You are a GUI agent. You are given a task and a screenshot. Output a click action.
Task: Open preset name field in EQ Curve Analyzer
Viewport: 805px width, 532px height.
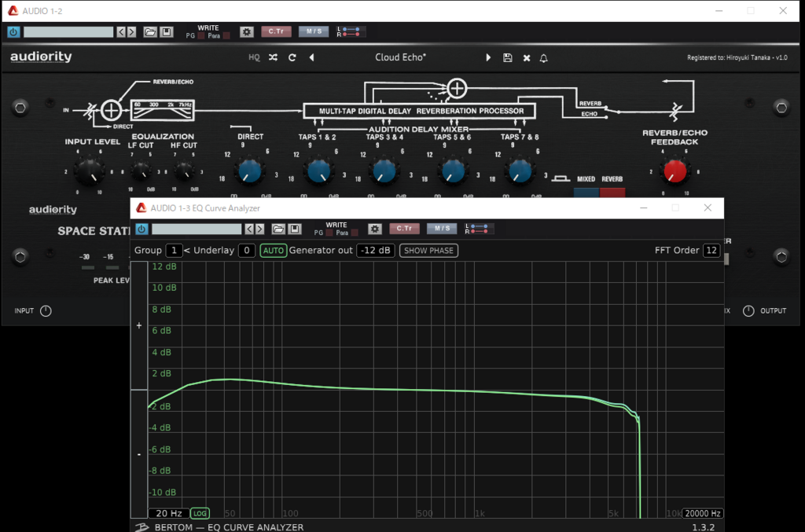pos(197,229)
